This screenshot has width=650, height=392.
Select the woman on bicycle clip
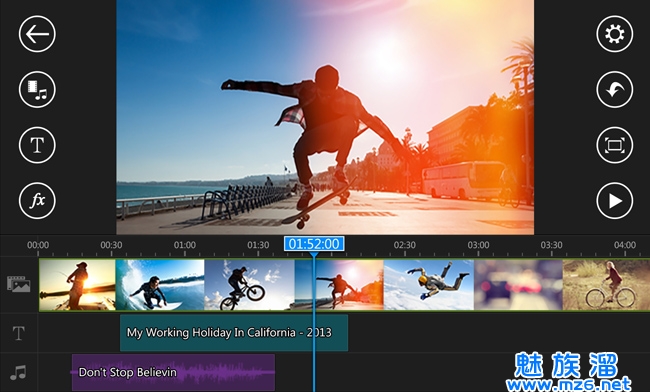coord(606,285)
